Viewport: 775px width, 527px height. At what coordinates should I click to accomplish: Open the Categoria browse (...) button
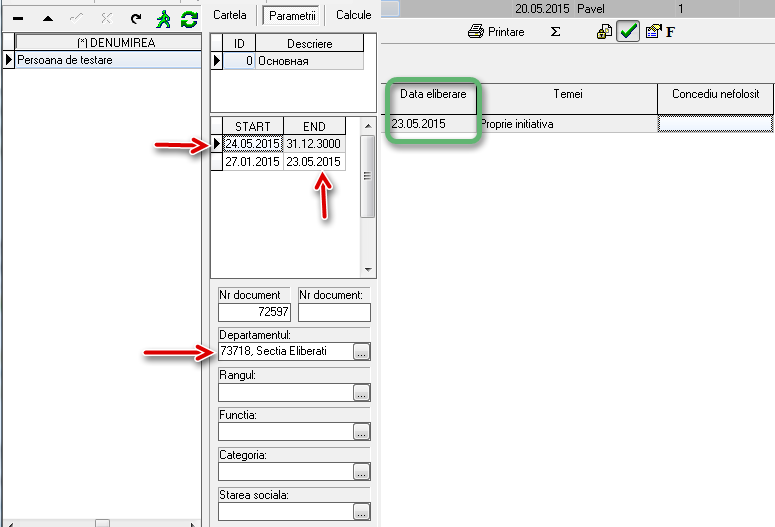pos(362,472)
